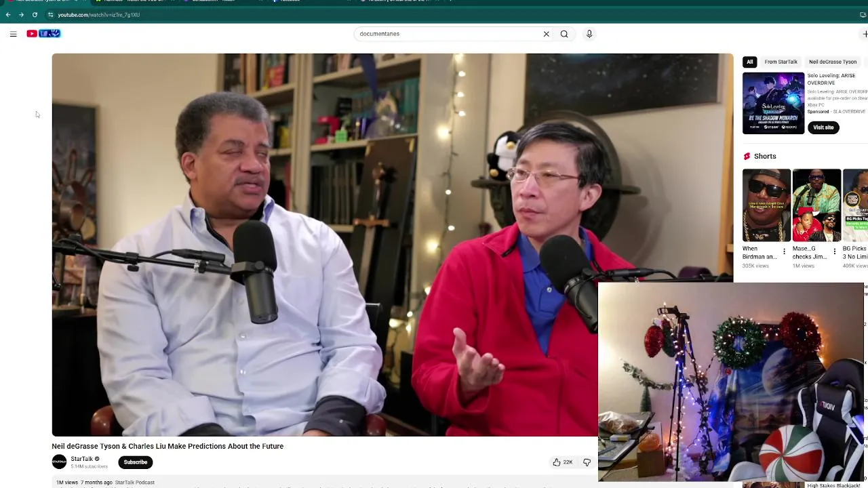Open options for 'Mase...G checks Jim...' short
868x488 pixels.
point(835,251)
